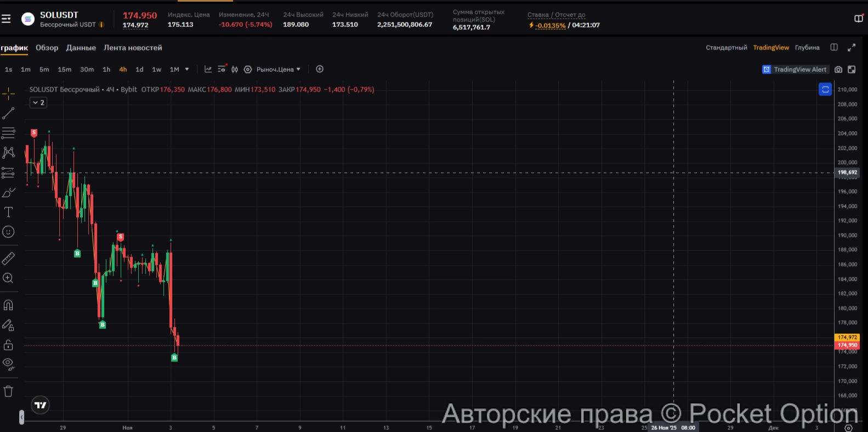Click the TradingView Alert button
868x432 pixels.
pyautogui.click(x=795, y=70)
